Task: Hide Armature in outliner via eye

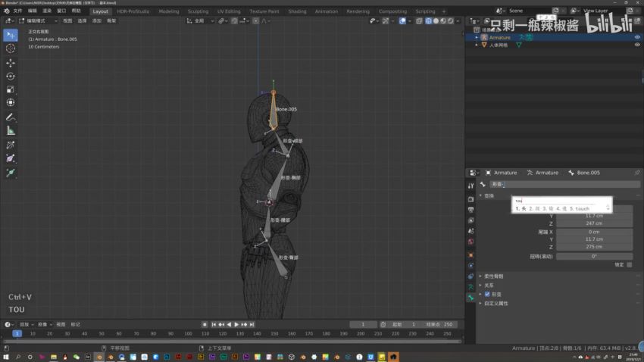Action: [637, 37]
